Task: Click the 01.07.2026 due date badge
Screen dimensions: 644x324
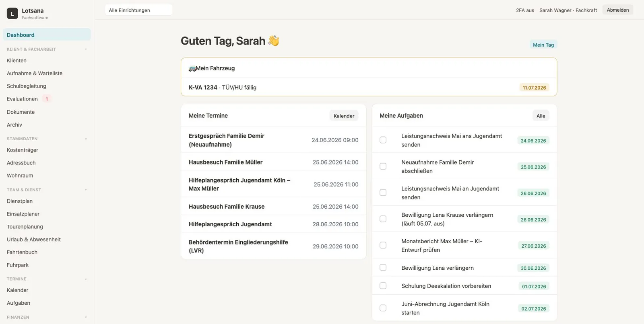Action: pos(534,287)
